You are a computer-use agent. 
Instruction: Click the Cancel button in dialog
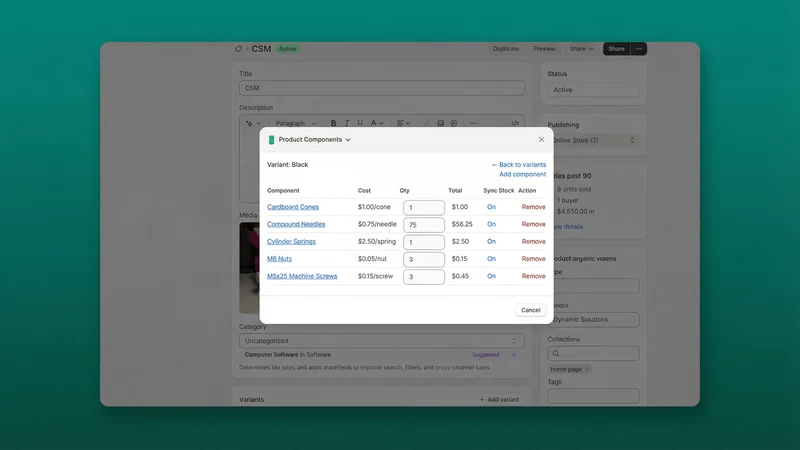[x=531, y=310]
